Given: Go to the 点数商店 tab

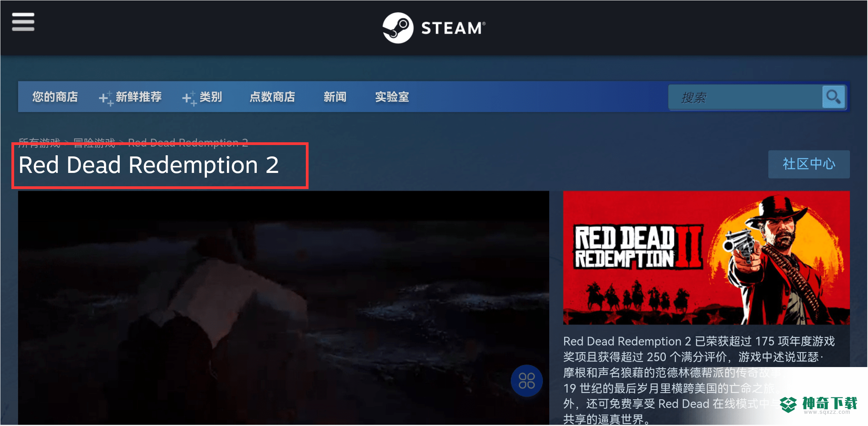Looking at the screenshot, I should (x=272, y=97).
